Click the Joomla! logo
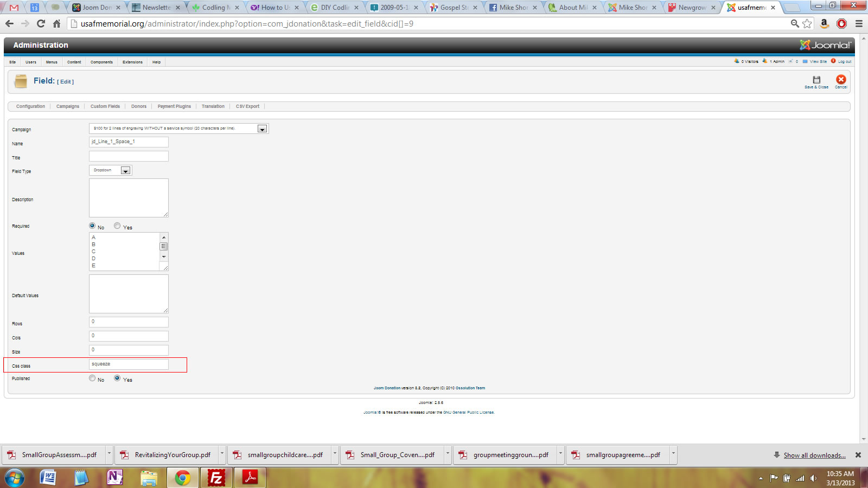 pyautogui.click(x=825, y=45)
